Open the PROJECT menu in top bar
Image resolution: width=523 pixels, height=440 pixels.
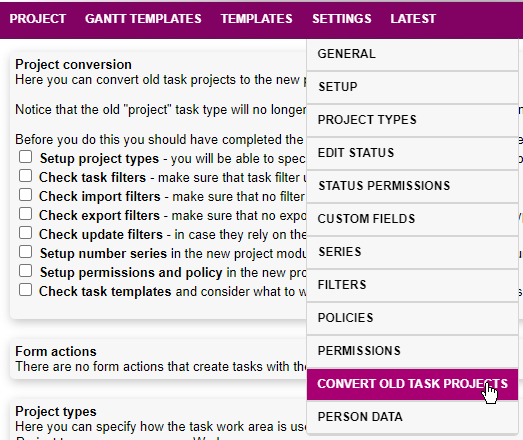click(38, 19)
